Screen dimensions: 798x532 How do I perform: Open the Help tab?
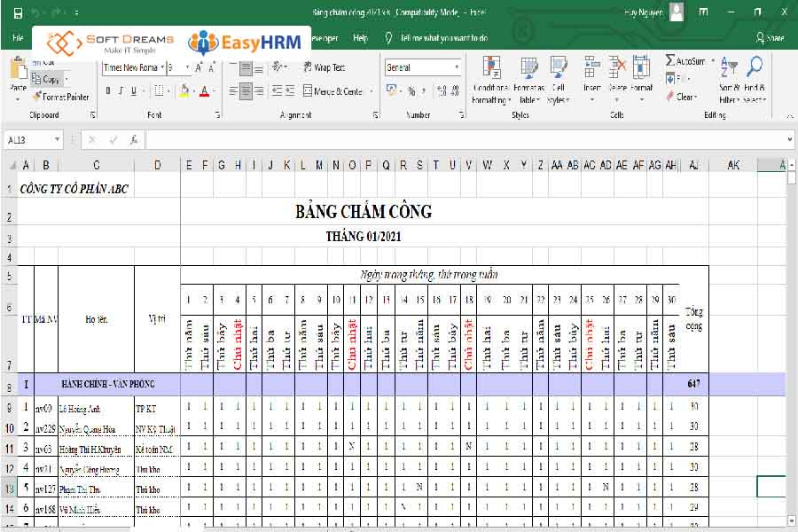(360, 39)
